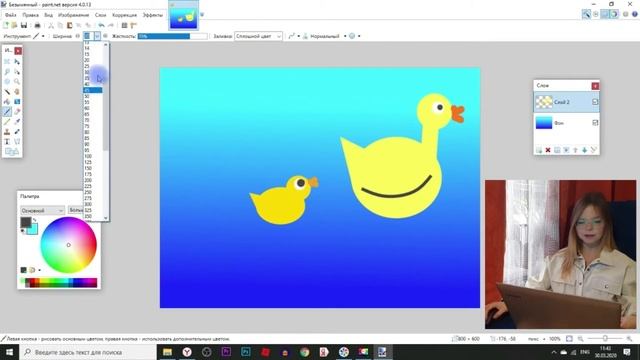Image resolution: width=640 pixels, height=360 pixels.
Task: Select the Pan hand tool
Action: pos(17,92)
